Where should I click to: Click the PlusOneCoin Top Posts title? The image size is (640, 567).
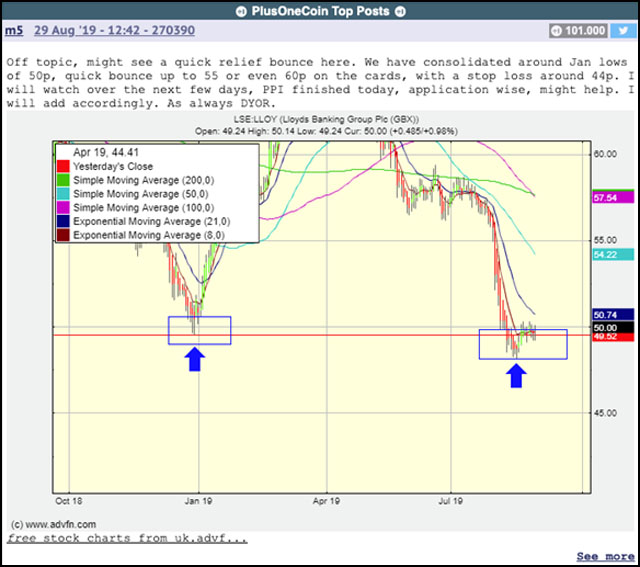[x=320, y=10]
